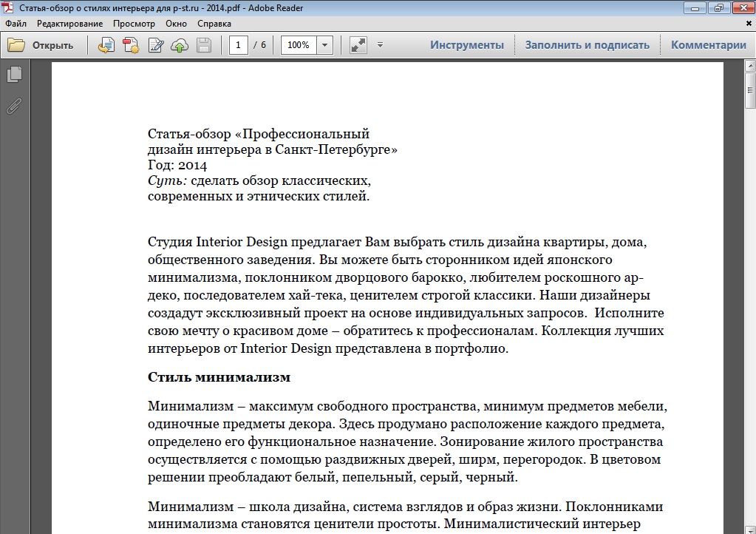Click the page number input field

[x=238, y=45]
